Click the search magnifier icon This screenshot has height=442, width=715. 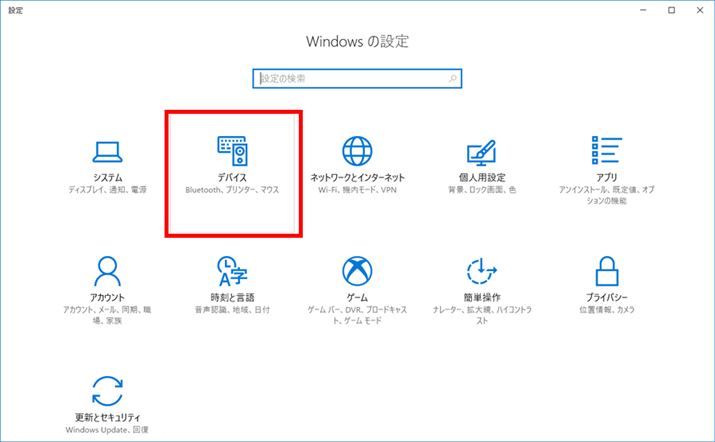453,78
